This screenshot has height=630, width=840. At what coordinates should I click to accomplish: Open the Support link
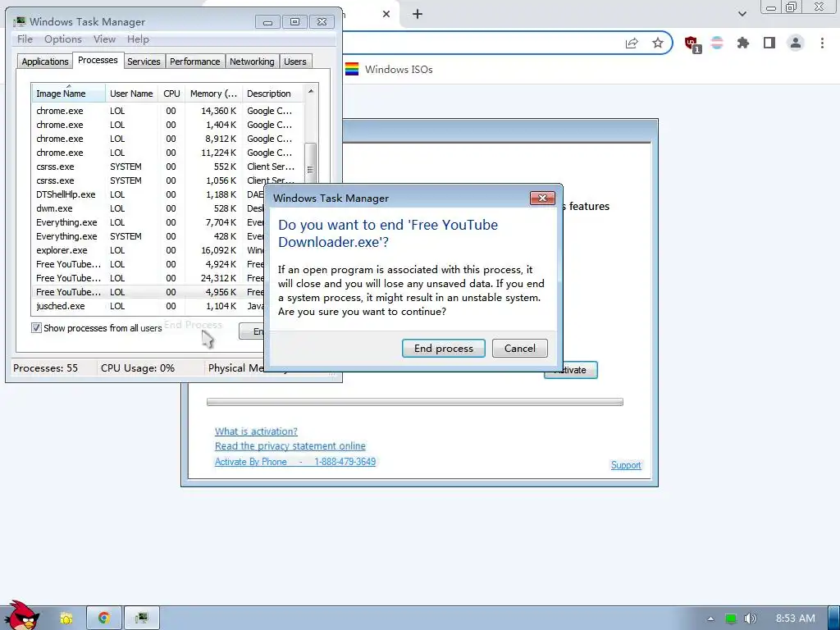(626, 465)
